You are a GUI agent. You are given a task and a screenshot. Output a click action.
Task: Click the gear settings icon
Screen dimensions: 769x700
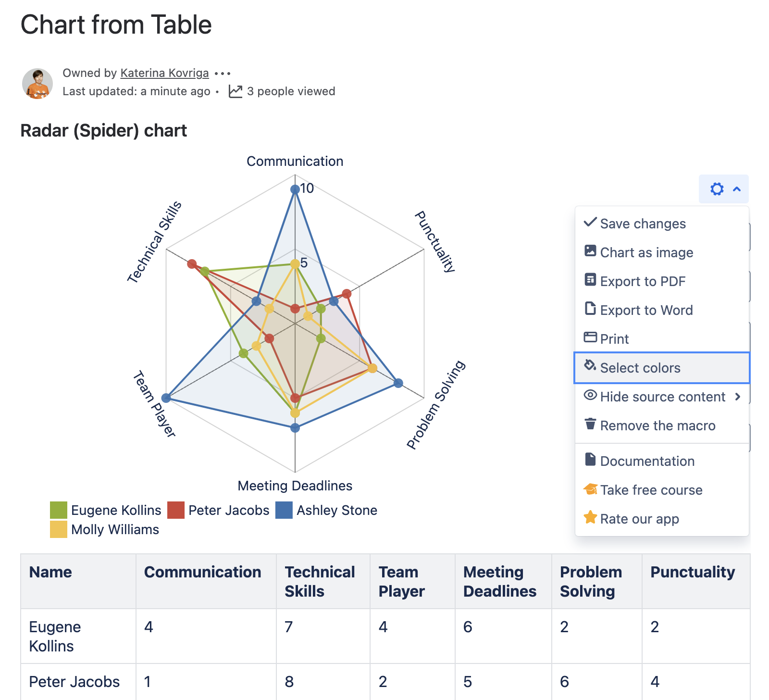point(717,189)
